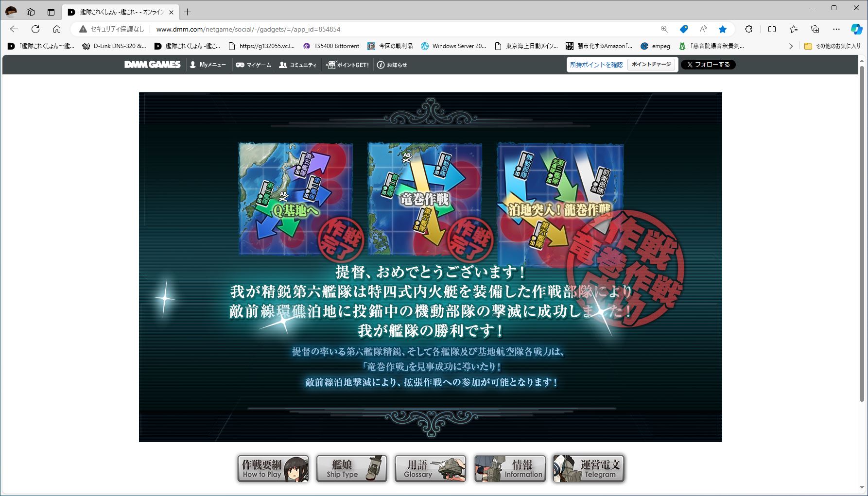Click the X フォローする button
868x496 pixels.
[x=708, y=65]
